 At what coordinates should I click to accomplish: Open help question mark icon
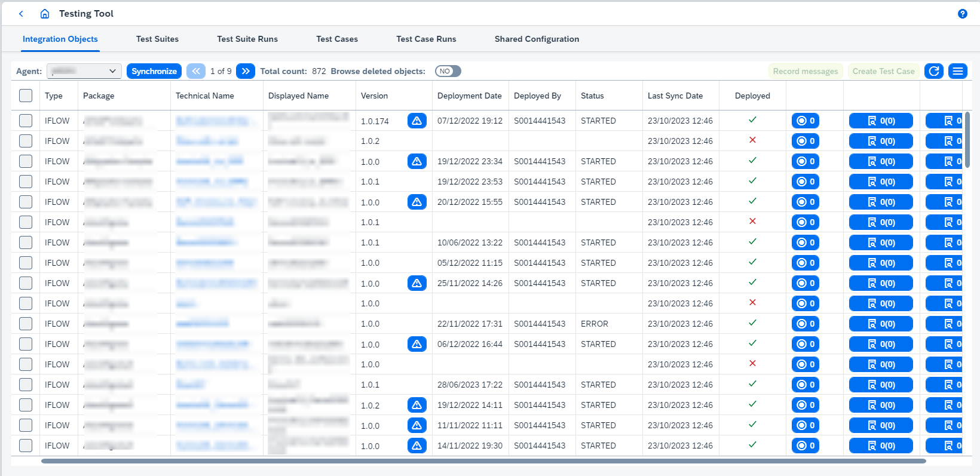[x=962, y=14]
